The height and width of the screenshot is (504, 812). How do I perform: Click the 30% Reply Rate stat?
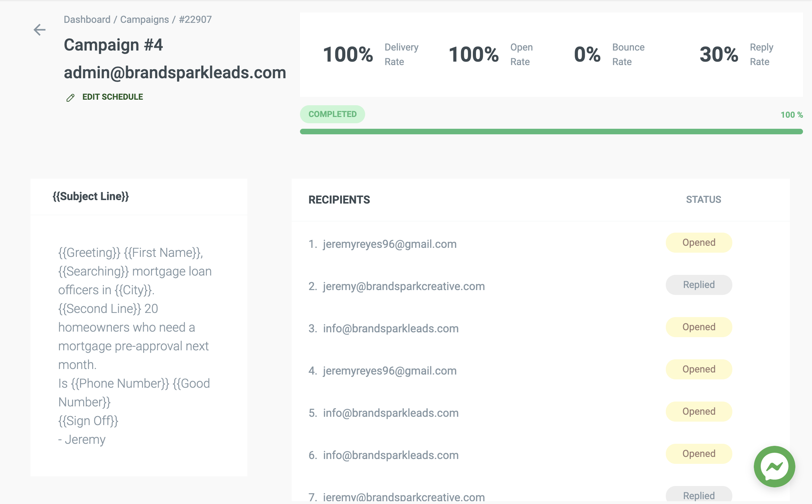[736, 54]
